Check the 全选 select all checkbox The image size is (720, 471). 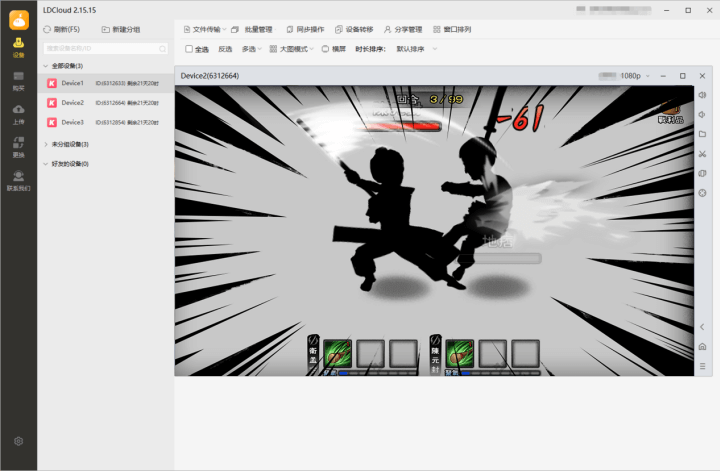tap(189, 49)
